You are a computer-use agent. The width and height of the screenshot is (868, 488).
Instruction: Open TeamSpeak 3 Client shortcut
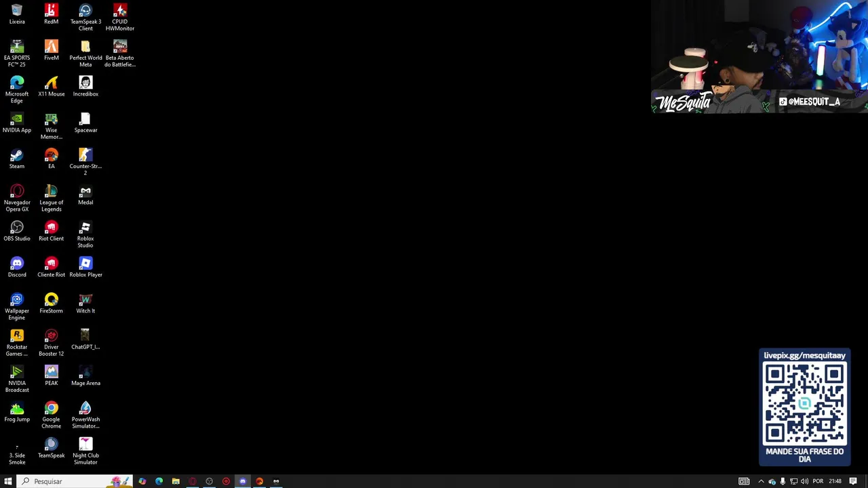85,17
